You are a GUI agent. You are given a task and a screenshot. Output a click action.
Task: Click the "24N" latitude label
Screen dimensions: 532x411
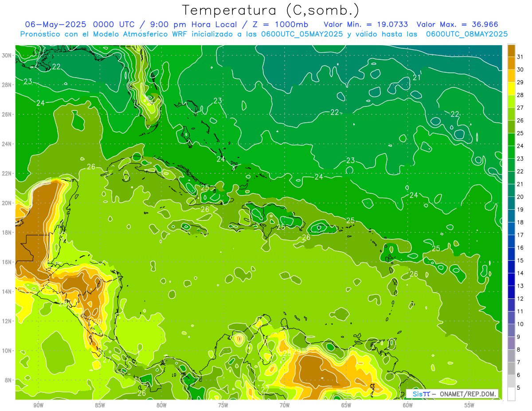tap(7, 144)
